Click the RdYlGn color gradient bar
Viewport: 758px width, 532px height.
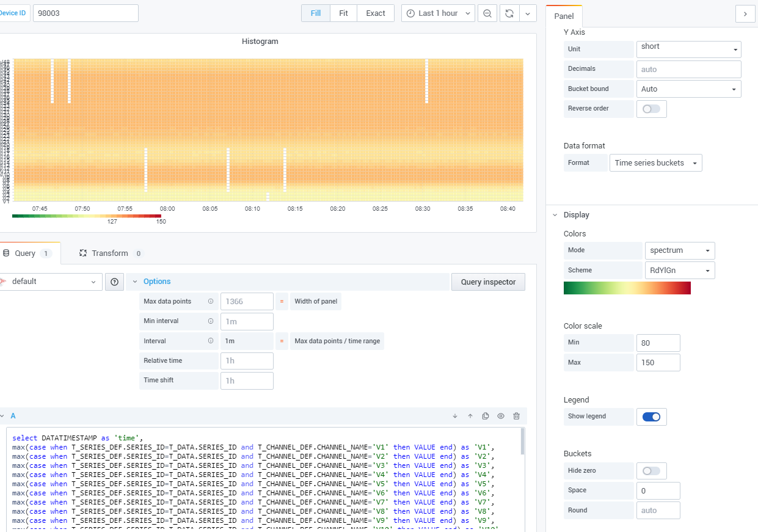[x=627, y=288]
